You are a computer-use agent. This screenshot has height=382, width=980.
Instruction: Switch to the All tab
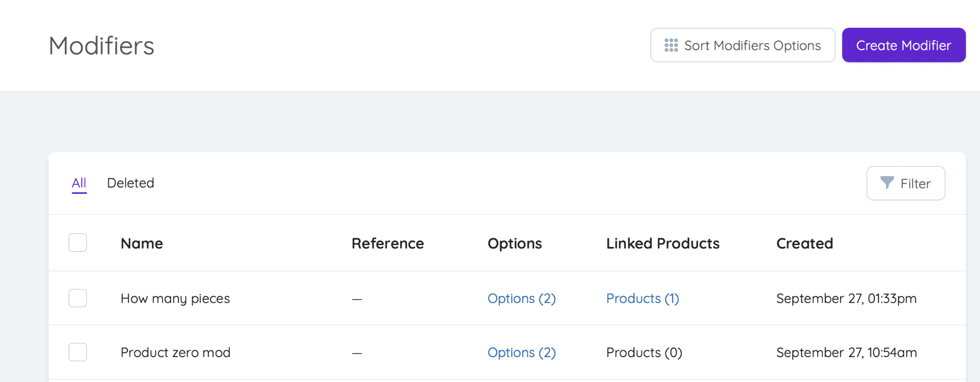coord(79,183)
